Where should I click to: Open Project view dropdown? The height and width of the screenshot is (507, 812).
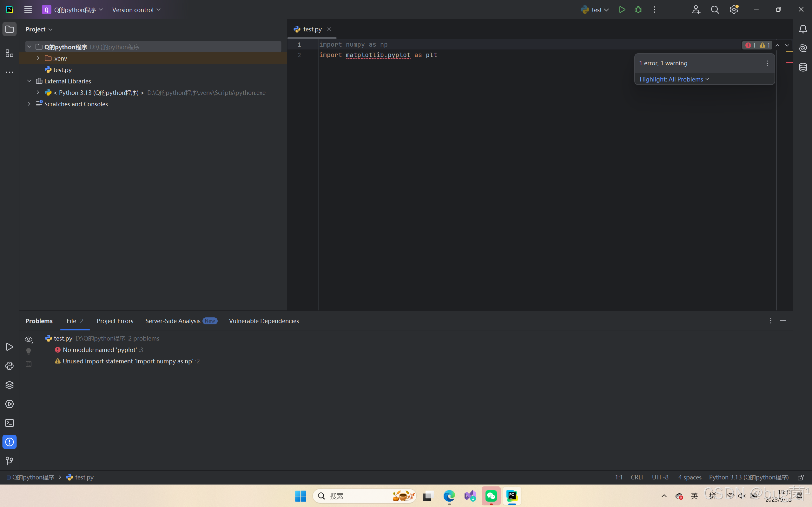click(x=39, y=29)
